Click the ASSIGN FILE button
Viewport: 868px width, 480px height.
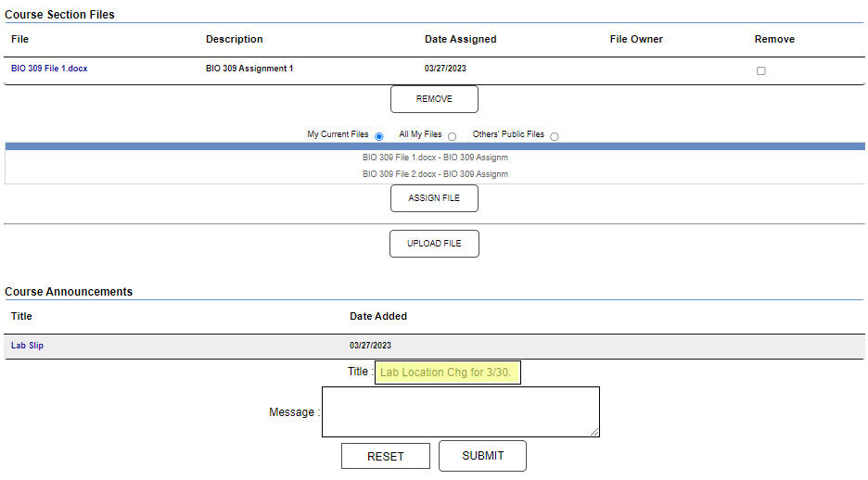[434, 198]
